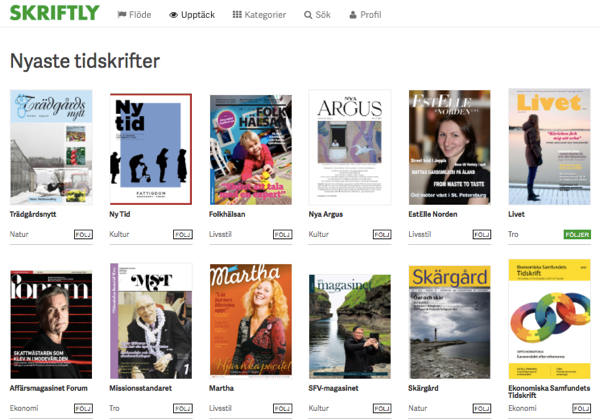This screenshot has width=600, height=419.
Task: Open the Flöde feed tab
Action: (135, 15)
